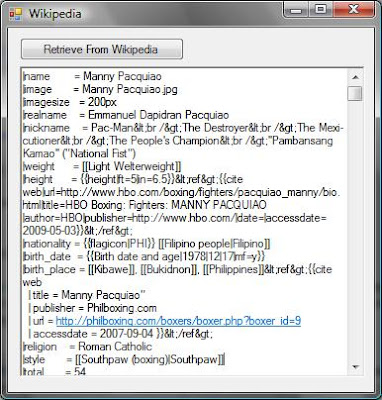
Task: Click the 'author=HBO|publisher' line
Action: (175, 218)
